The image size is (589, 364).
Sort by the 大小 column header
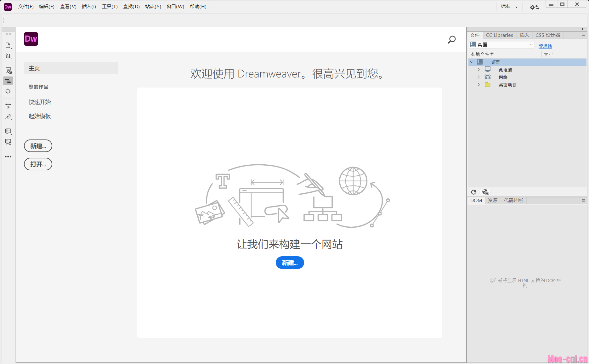tap(548, 54)
